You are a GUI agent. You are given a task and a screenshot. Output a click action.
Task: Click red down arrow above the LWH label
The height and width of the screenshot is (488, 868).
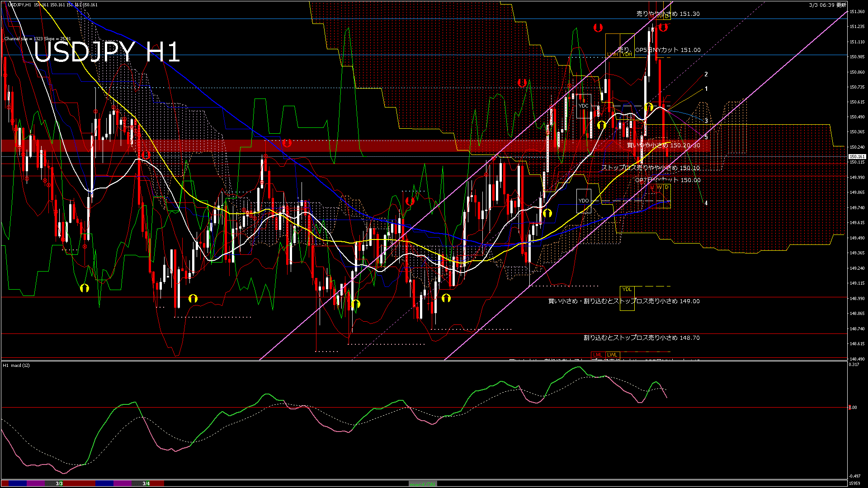[x=598, y=28]
